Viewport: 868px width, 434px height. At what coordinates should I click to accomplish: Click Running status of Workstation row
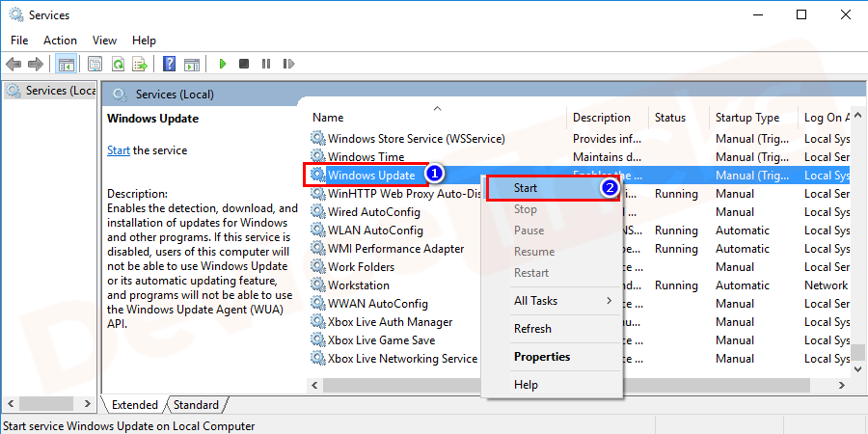tap(676, 285)
